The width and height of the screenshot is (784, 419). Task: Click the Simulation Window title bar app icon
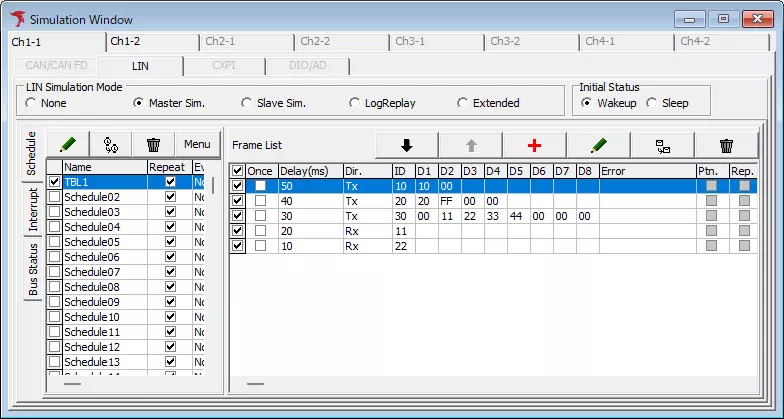(x=18, y=19)
